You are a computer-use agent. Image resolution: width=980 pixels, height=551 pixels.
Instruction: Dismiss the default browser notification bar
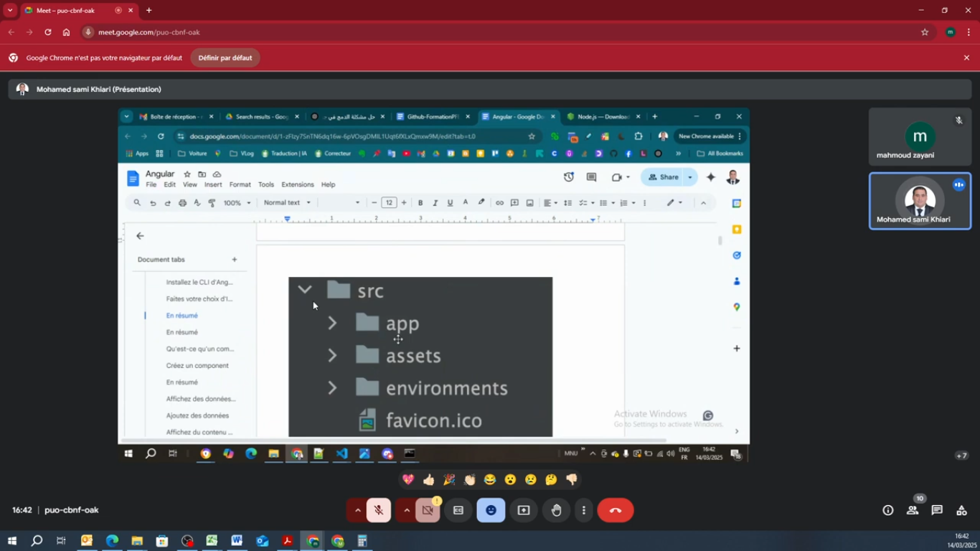point(966,58)
